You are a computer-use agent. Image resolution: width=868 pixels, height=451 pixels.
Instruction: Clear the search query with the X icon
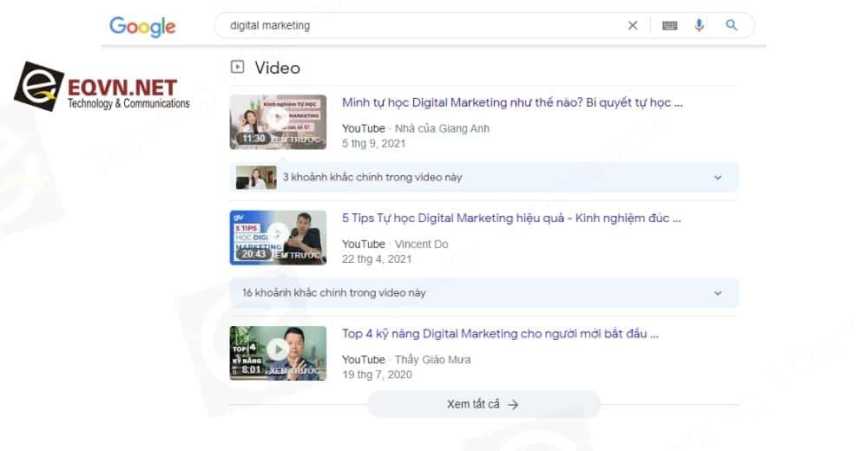click(633, 25)
